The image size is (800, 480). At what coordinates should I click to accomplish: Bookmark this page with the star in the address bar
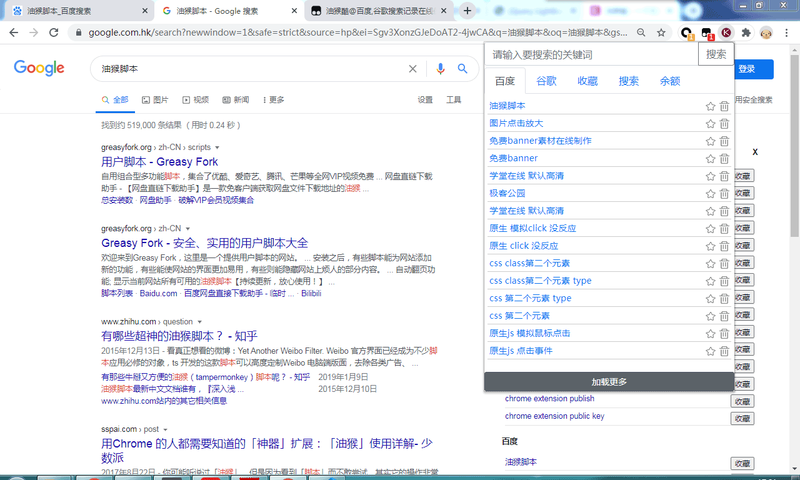point(661,33)
